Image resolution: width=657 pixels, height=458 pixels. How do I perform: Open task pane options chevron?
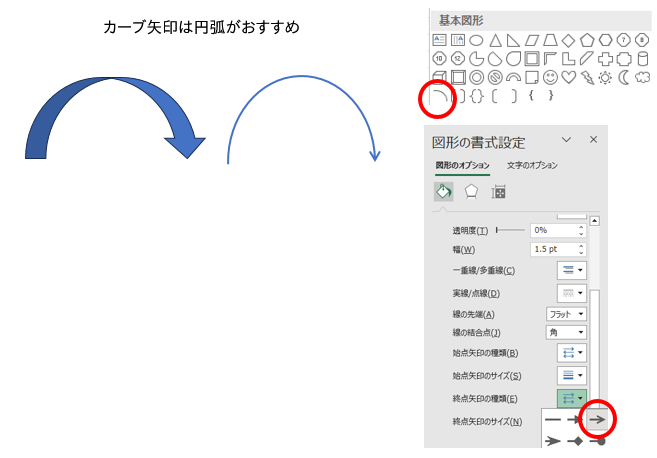566,140
